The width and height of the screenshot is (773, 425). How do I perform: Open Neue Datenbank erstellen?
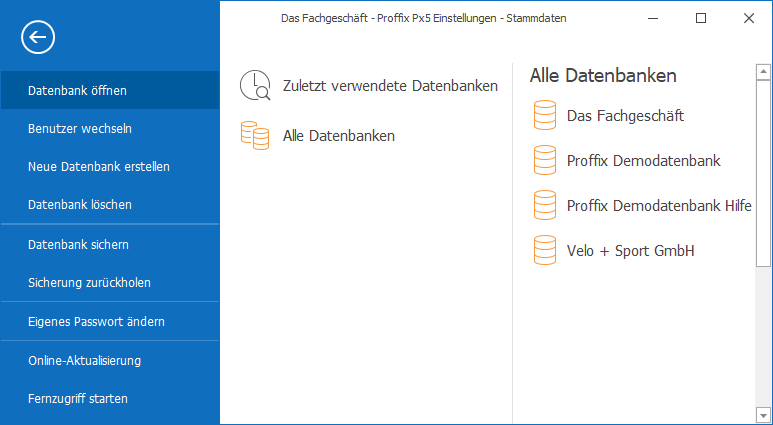point(109,166)
